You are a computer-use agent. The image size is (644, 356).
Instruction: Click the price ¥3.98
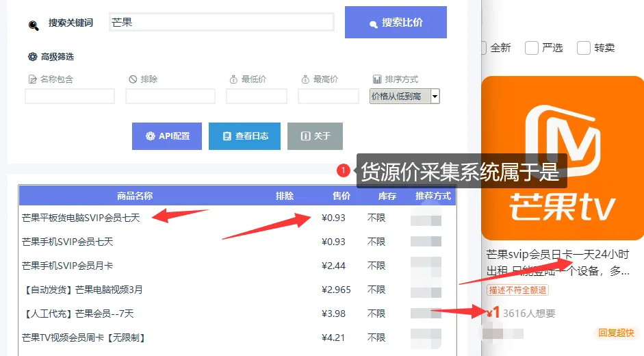point(333,314)
